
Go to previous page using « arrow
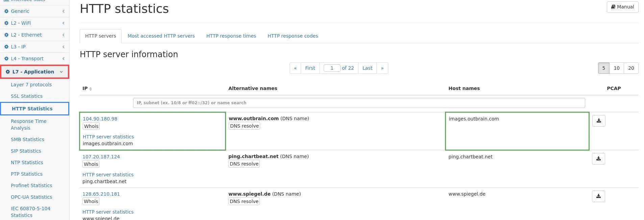(295, 68)
